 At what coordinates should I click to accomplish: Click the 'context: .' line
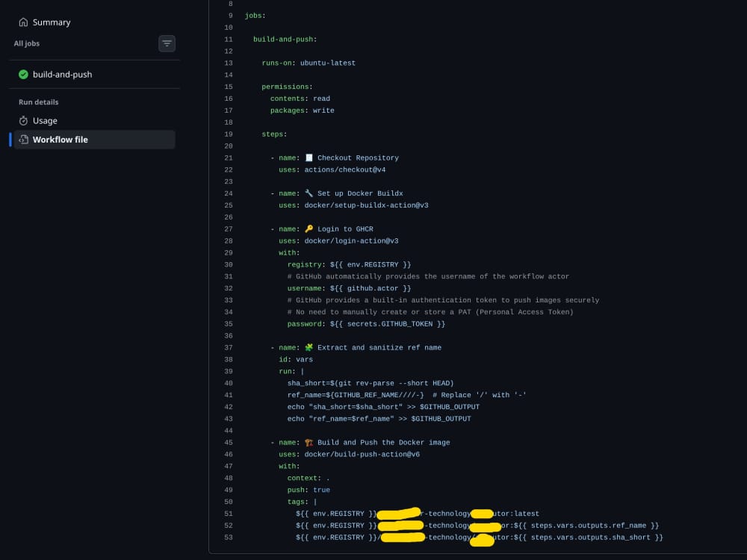(x=309, y=478)
